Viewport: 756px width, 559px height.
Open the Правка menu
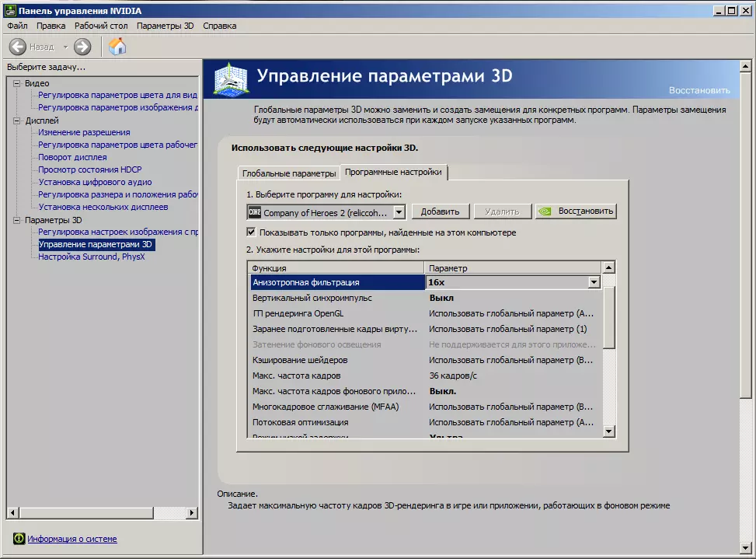pyautogui.click(x=51, y=26)
